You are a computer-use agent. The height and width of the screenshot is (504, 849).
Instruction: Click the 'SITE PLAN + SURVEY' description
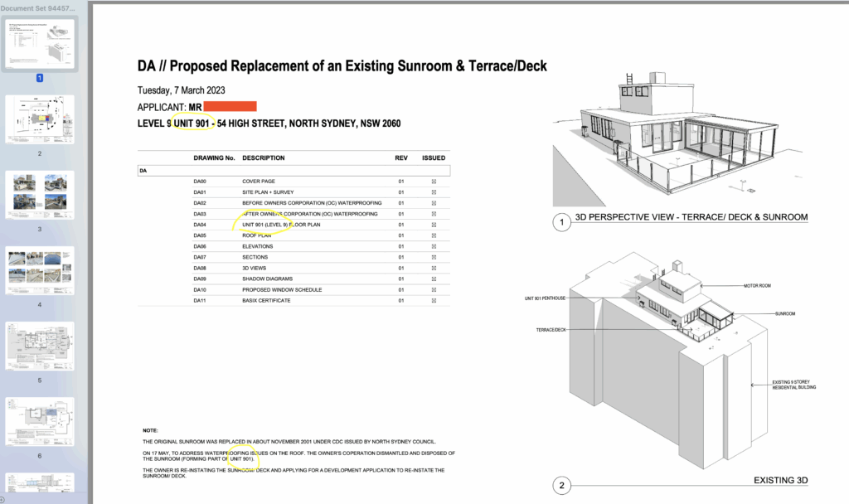coord(268,192)
